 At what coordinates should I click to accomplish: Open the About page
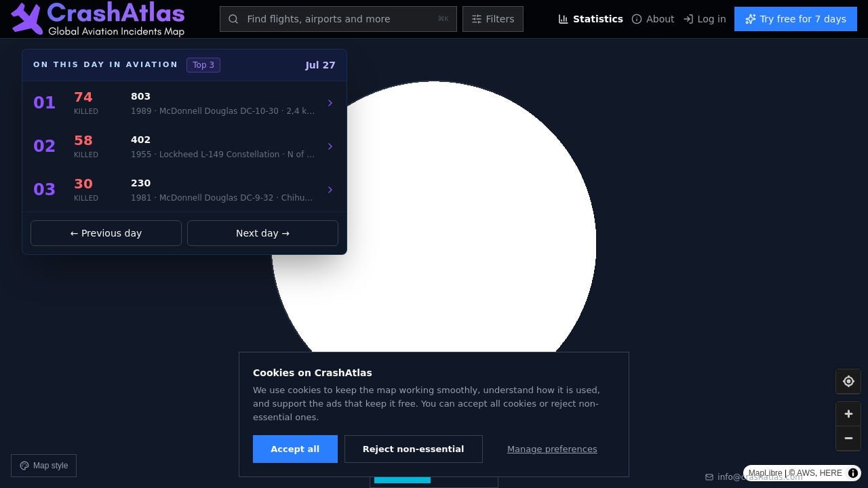653,19
